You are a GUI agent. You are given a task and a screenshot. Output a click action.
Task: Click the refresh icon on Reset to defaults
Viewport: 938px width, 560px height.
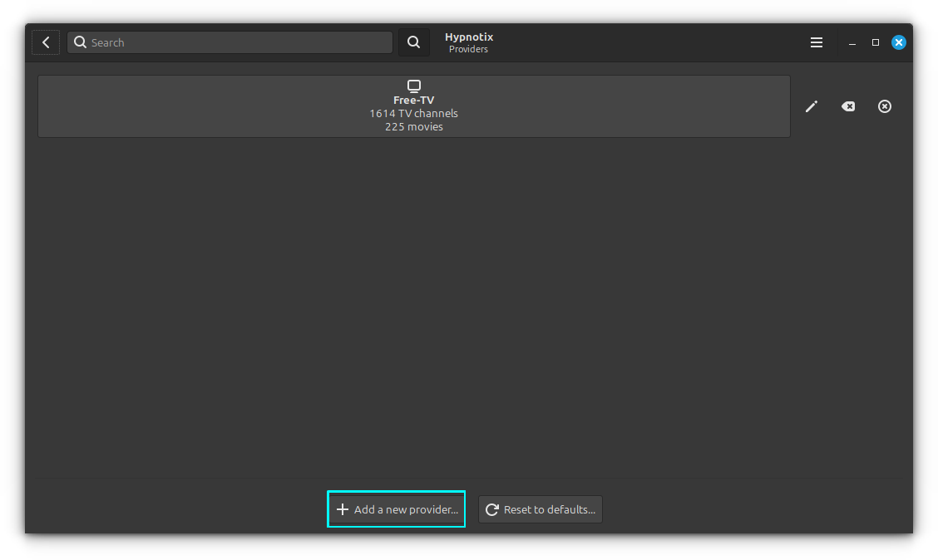[491, 509]
